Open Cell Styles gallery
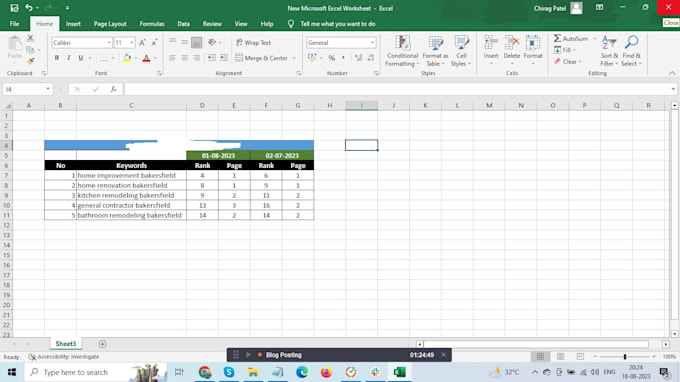 point(461,51)
